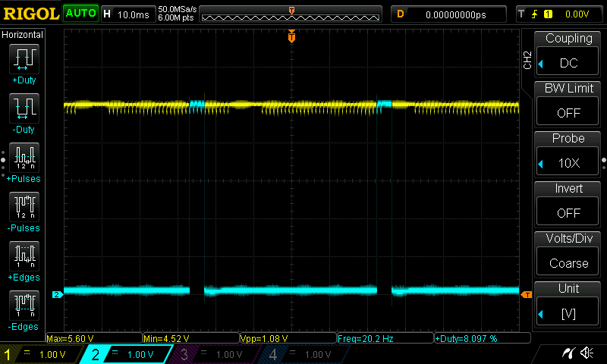The image size is (607, 364).
Task: Click the D delay label icon
Action: (401, 14)
